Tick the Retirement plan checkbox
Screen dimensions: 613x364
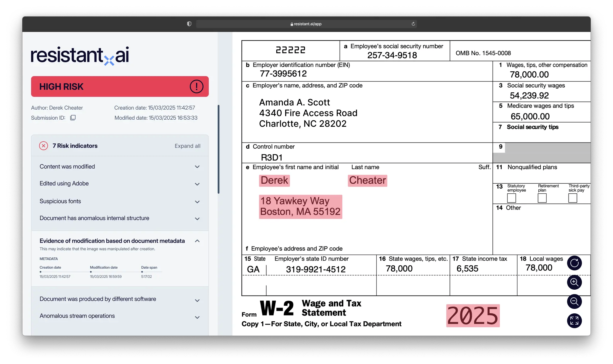pyautogui.click(x=542, y=198)
